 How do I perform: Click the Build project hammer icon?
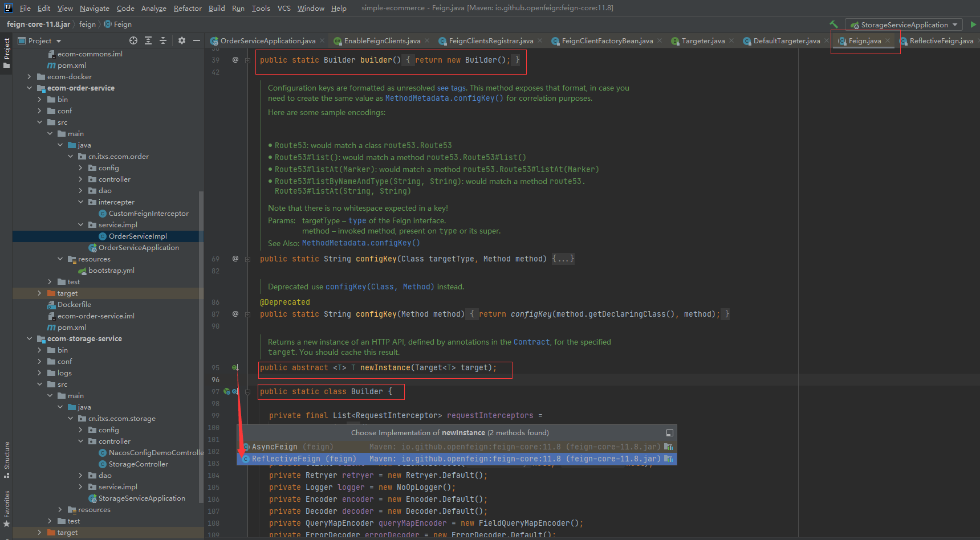click(x=833, y=24)
